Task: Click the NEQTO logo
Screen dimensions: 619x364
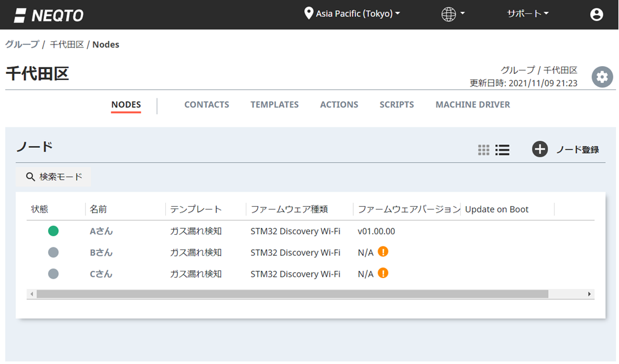Action: 49,15
